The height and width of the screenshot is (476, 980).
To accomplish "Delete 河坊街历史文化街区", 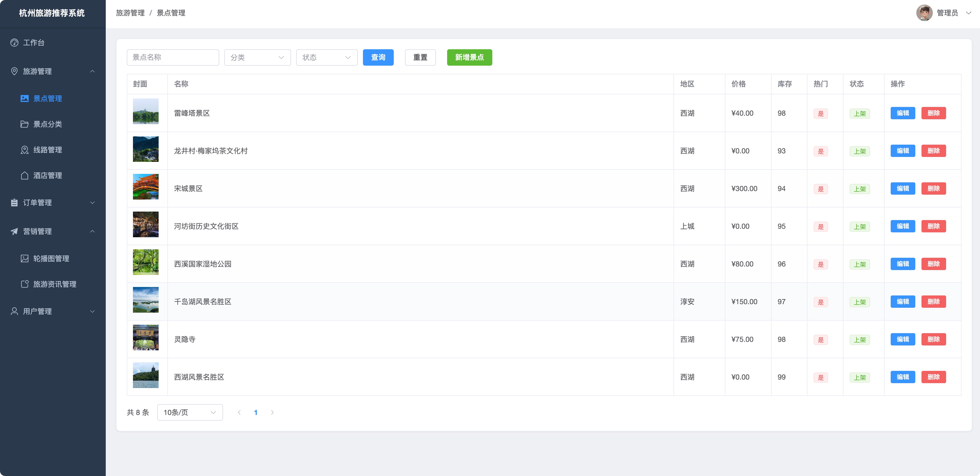I will click(934, 226).
